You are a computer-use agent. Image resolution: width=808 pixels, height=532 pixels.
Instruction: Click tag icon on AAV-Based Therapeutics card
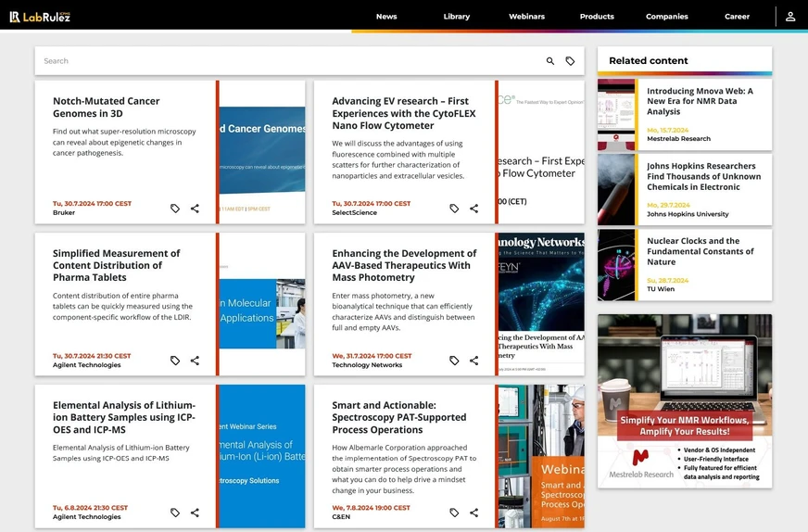pos(454,361)
